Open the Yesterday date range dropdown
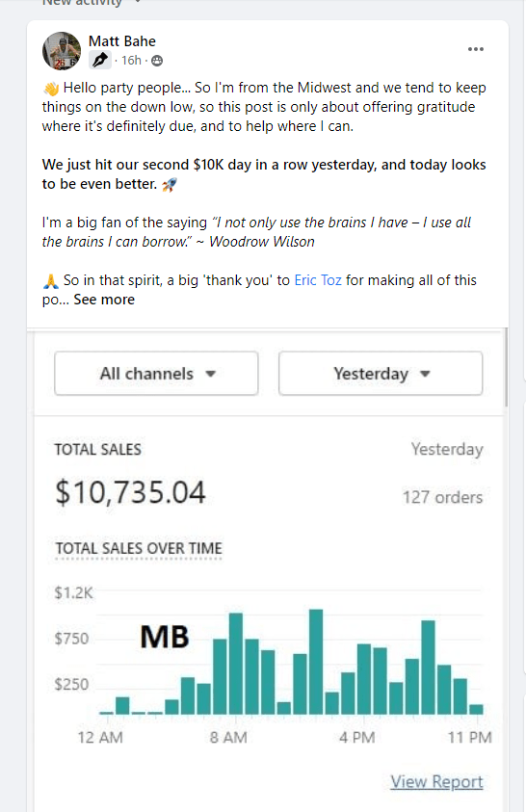This screenshot has height=812, width=526. pos(381,374)
